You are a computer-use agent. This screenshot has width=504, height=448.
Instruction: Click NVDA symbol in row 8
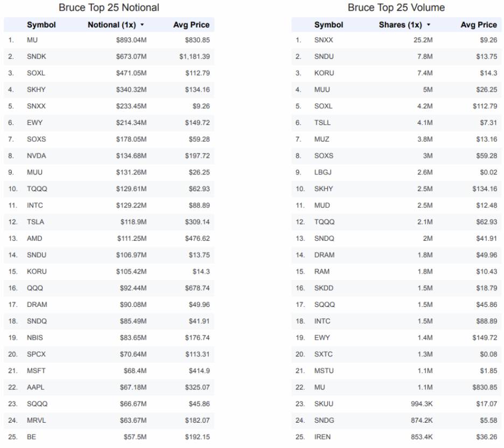pos(36,156)
